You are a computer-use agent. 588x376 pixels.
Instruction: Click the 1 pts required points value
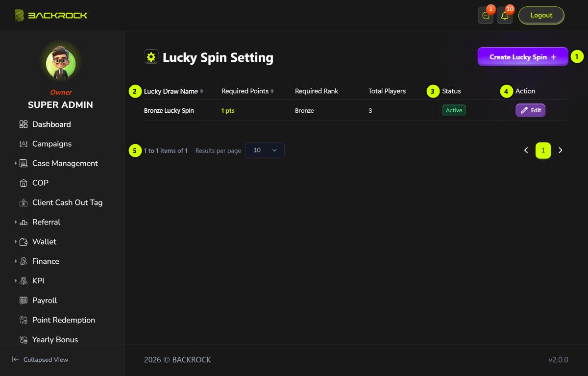(228, 111)
